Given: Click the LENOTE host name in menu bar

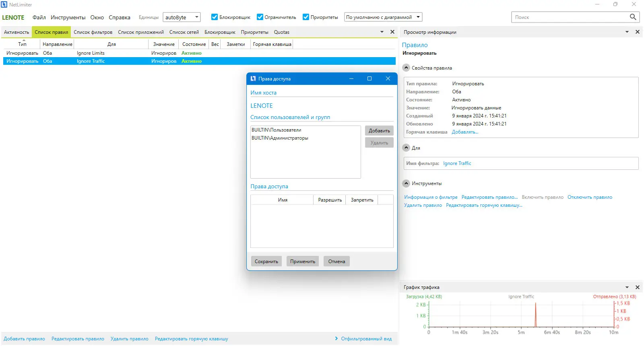Looking at the screenshot, I should [13, 17].
